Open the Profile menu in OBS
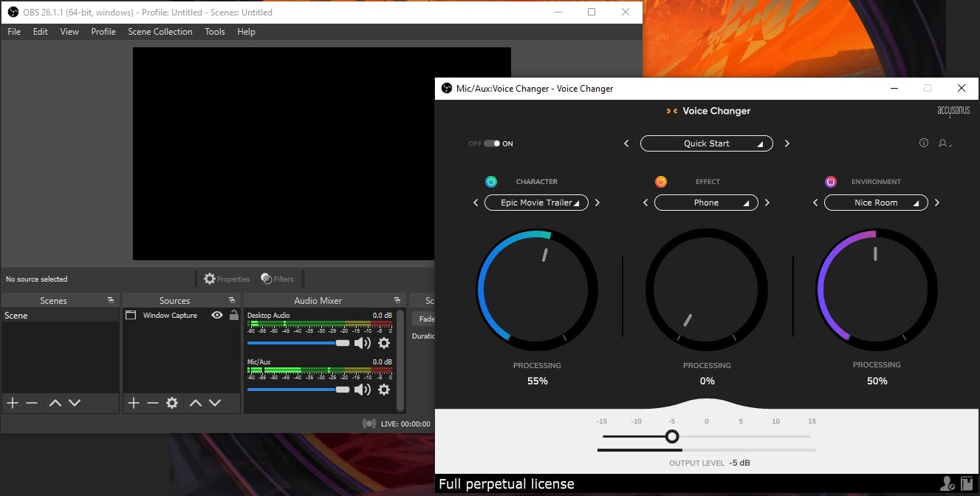980x496 pixels. click(x=103, y=32)
